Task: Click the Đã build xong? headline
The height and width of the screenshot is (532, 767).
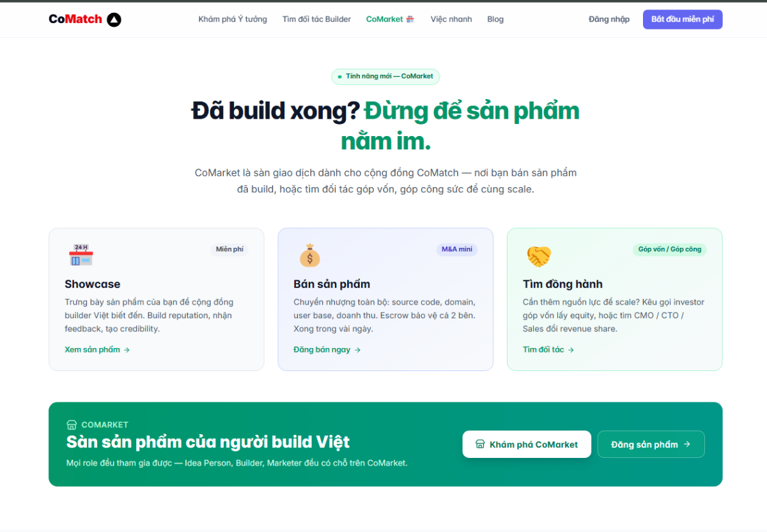Action: click(275, 111)
